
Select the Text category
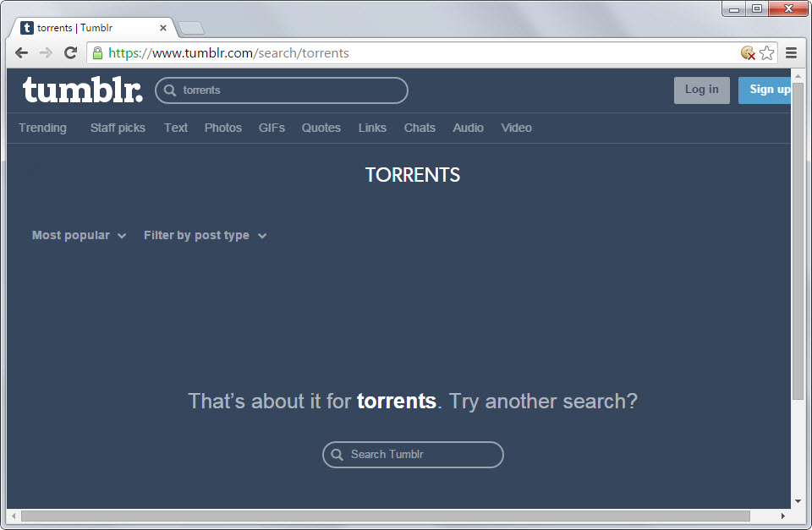(176, 128)
